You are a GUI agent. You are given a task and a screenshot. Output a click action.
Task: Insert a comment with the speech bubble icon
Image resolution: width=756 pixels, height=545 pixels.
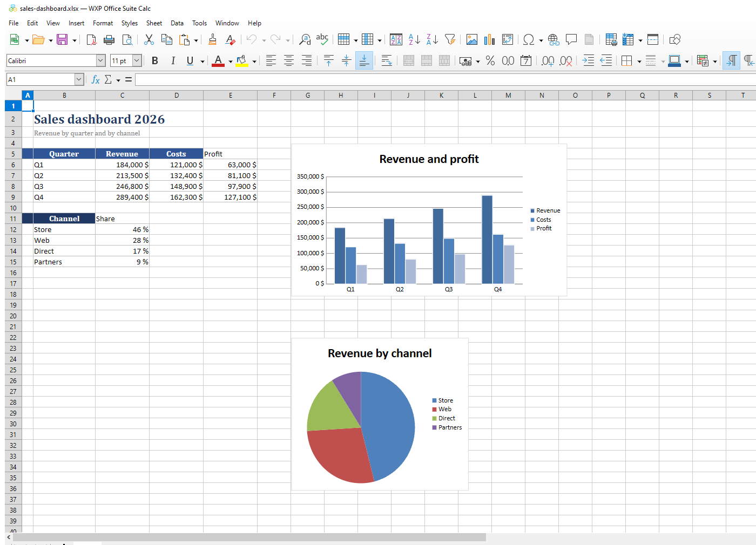tap(571, 39)
